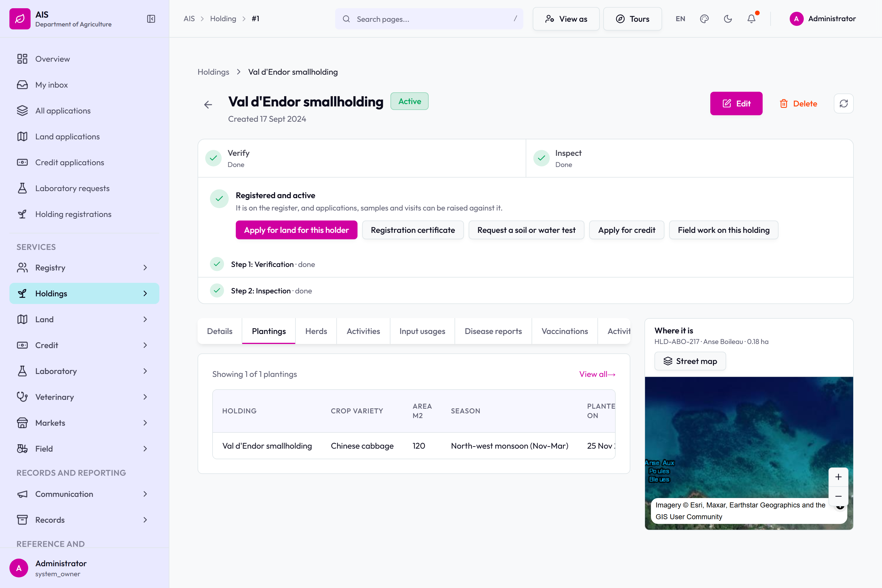Expand the Field menu
The image size is (882, 588).
84,449
